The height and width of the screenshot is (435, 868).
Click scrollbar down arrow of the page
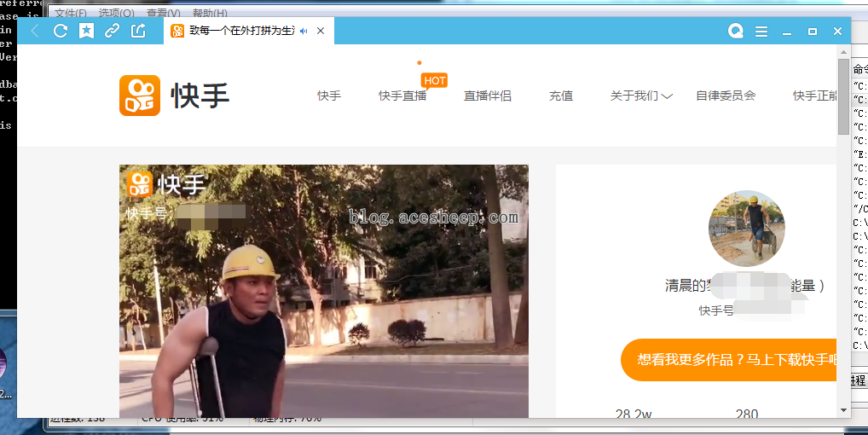click(x=843, y=410)
